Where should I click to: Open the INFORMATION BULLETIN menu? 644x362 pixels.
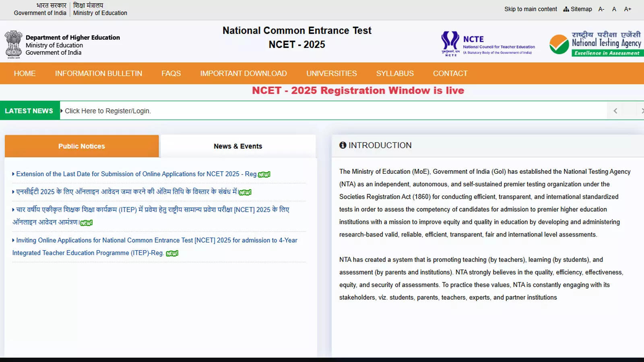pos(99,73)
